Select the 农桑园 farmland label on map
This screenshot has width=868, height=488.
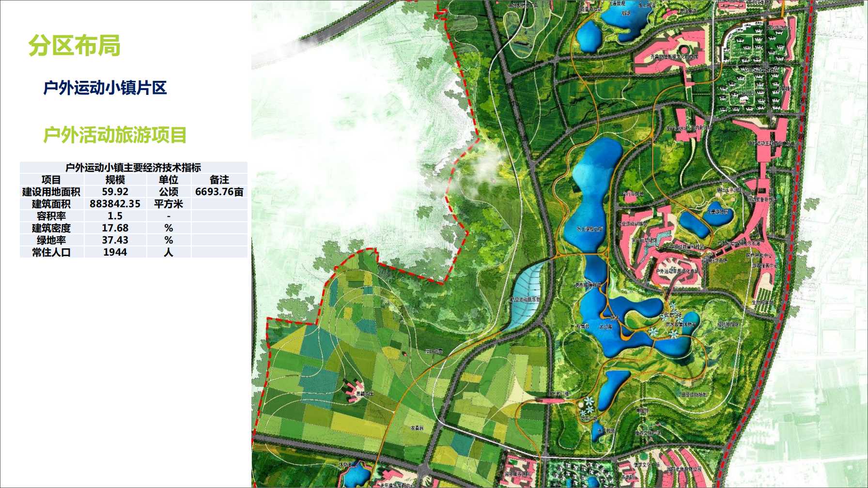[417, 428]
